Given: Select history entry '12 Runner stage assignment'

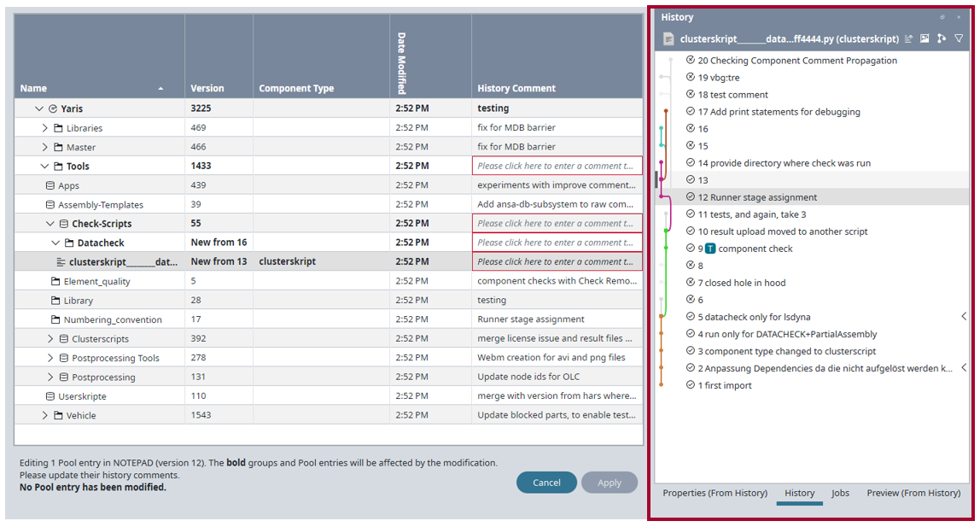Looking at the screenshot, I should click(x=813, y=197).
